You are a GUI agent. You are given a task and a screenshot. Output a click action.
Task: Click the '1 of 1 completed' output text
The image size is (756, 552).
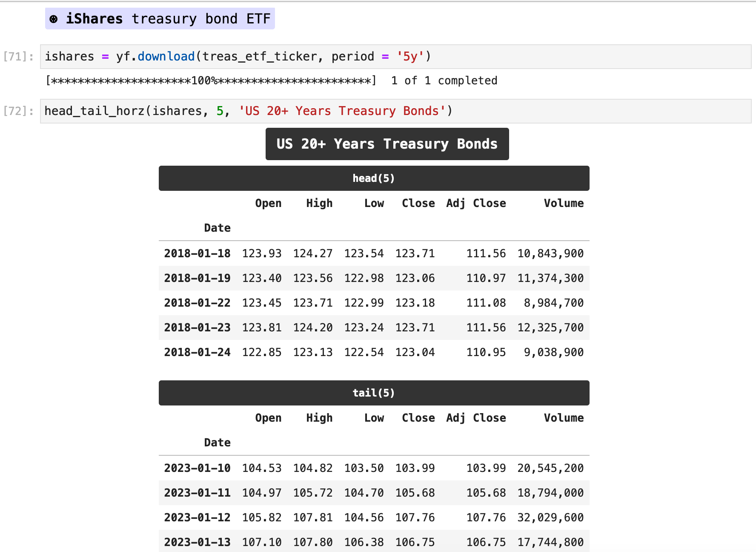[x=444, y=80]
